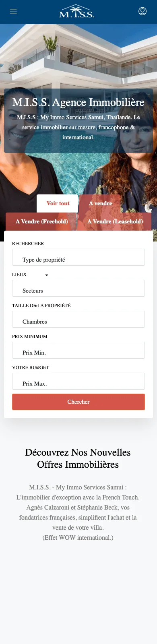Screen dimensions: 157x644
Task: Open the A Vendre (Freehold) tab
Action: pyautogui.click(x=42, y=221)
